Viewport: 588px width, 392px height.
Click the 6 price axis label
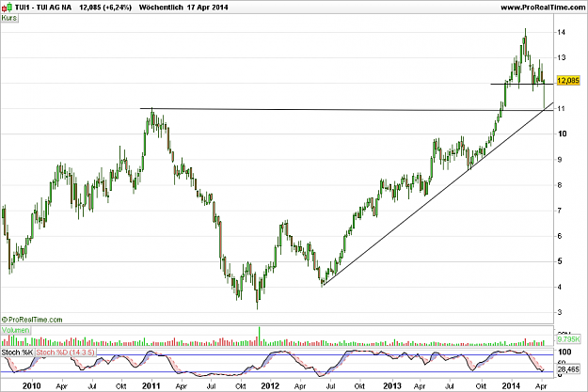click(x=560, y=236)
